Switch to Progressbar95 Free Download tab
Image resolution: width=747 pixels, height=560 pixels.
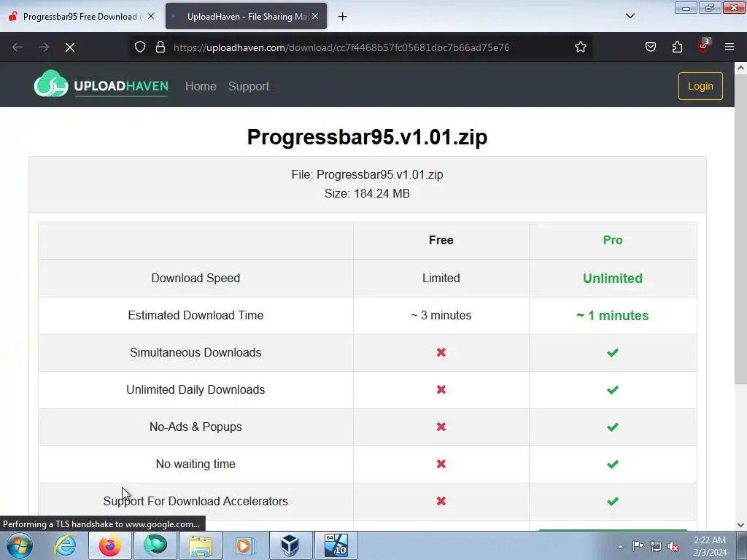(82, 17)
